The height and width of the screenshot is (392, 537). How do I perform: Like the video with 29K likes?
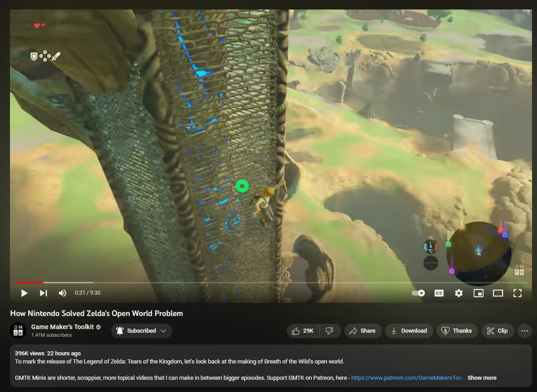303,331
